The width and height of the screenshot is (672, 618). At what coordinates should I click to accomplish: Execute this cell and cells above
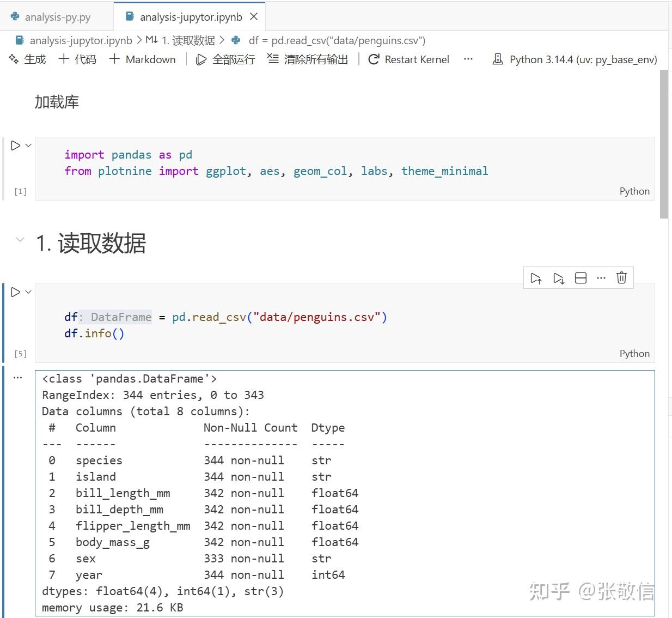tap(536, 278)
